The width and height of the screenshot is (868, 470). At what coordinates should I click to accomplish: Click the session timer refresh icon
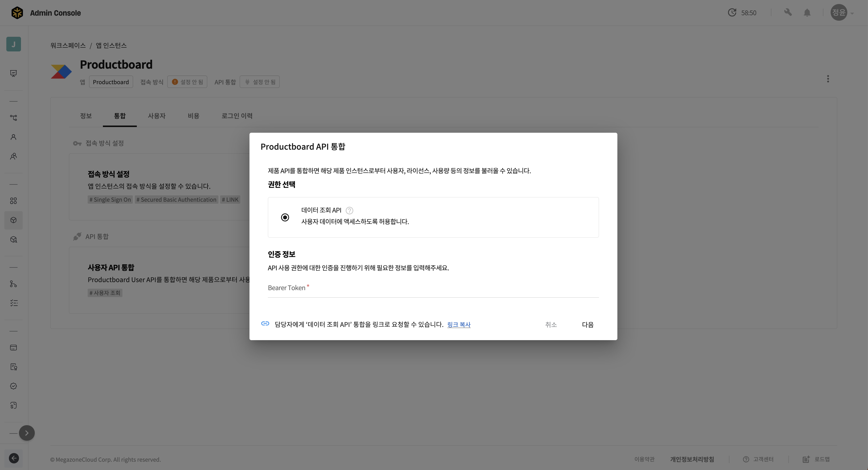pos(732,13)
